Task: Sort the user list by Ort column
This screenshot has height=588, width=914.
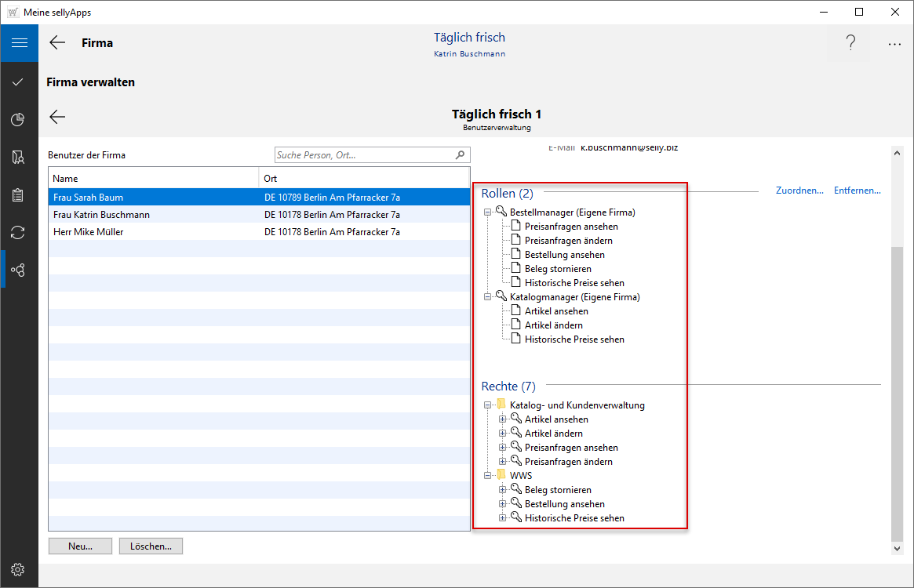Action: click(364, 179)
